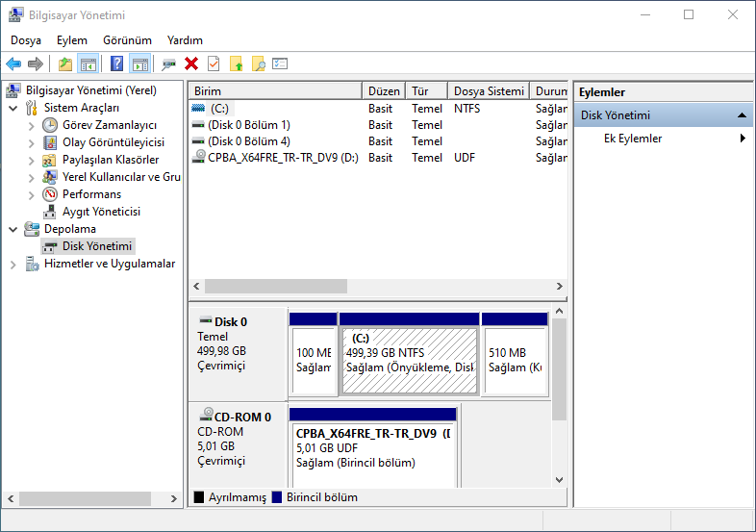Select the Olay Görüntüleyicisi icon
This screenshot has width=756, height=532.
50,142
